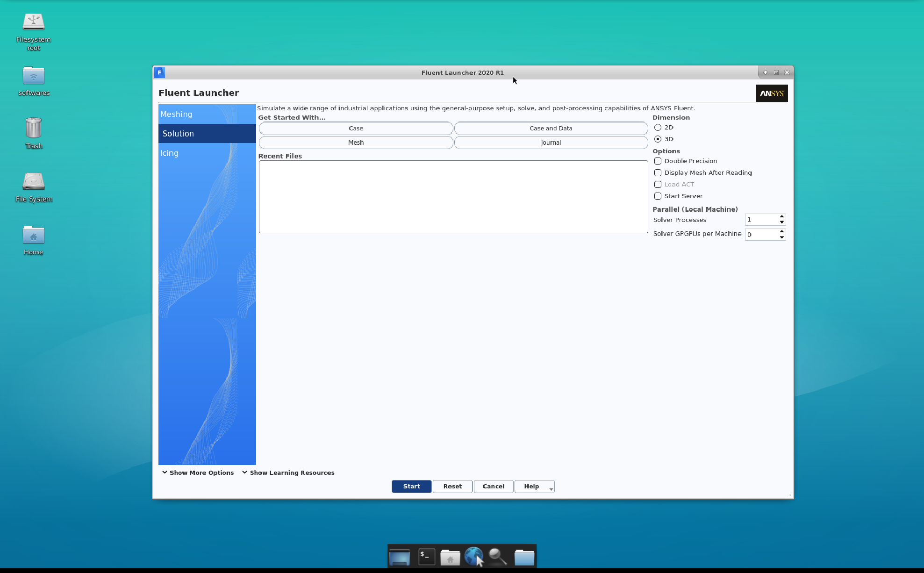The width and height of the screenshot is (924, 573).
Task: Open the web browser globe in dock
Action: [x=473, y=557]
